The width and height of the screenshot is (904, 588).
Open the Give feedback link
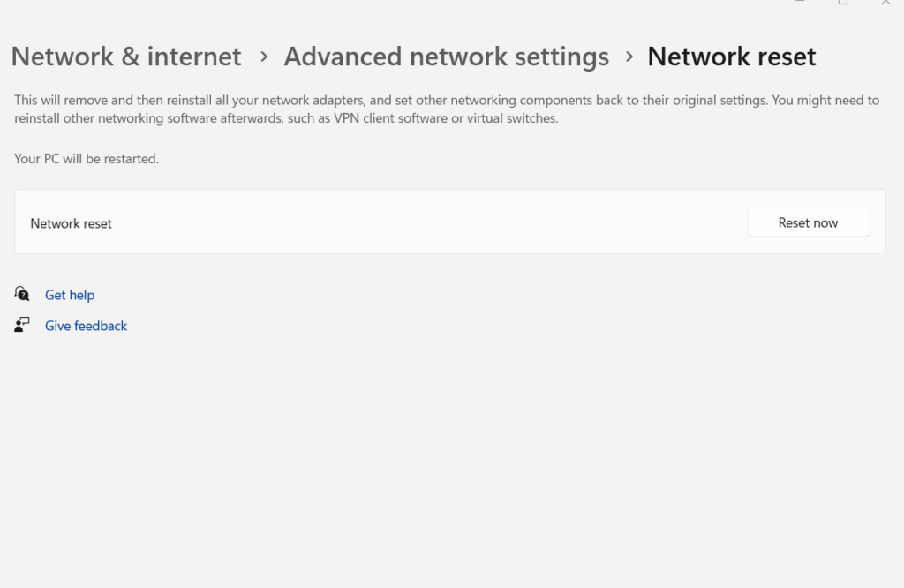click(86, 325)
